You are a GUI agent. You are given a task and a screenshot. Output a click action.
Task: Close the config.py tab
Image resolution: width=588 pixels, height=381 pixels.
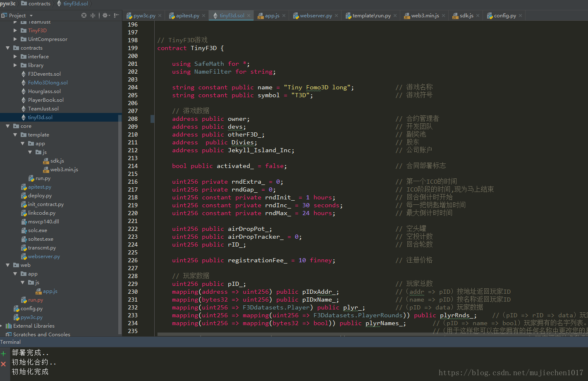[x=521, y=16]
